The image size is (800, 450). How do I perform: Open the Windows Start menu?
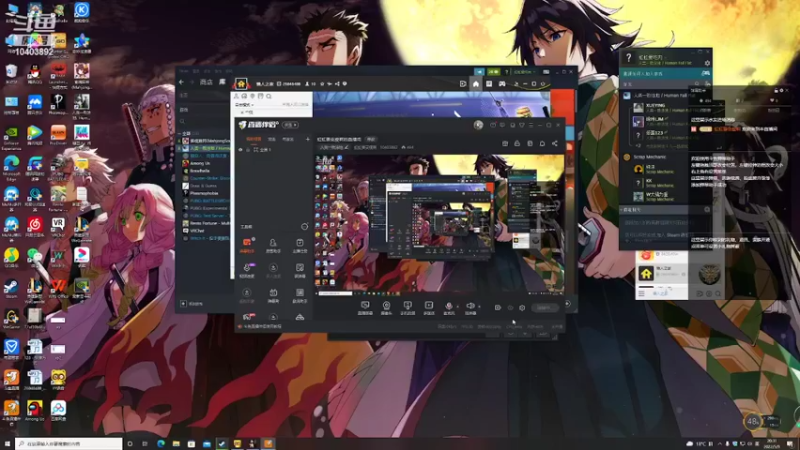(7, 444)
